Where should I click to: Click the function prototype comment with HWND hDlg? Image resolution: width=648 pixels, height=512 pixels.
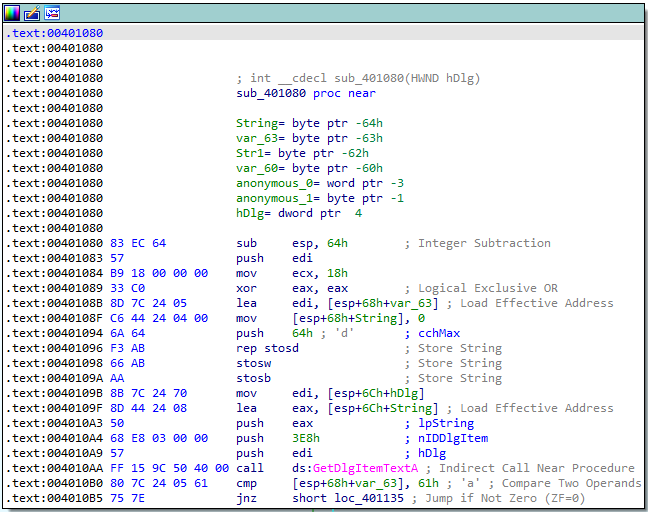[x=358, y=78]
